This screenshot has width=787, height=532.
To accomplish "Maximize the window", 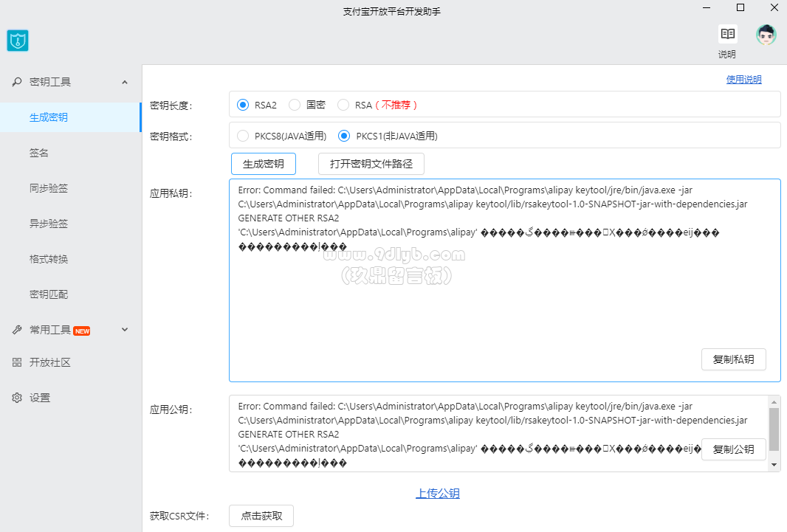I will [x=740, y=7].
